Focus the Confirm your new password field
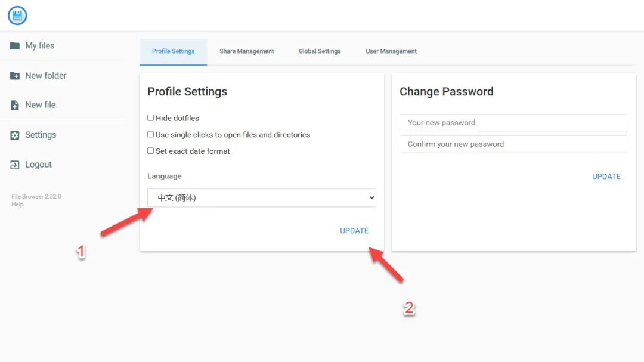 [514, 144]
